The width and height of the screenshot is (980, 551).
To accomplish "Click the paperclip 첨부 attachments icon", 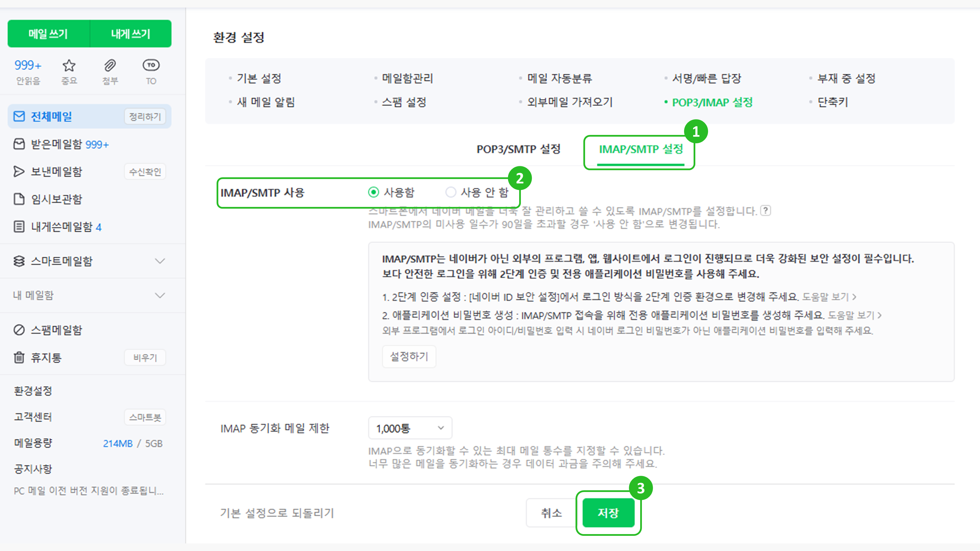I will pyautogui.click(x=110, y=66).
